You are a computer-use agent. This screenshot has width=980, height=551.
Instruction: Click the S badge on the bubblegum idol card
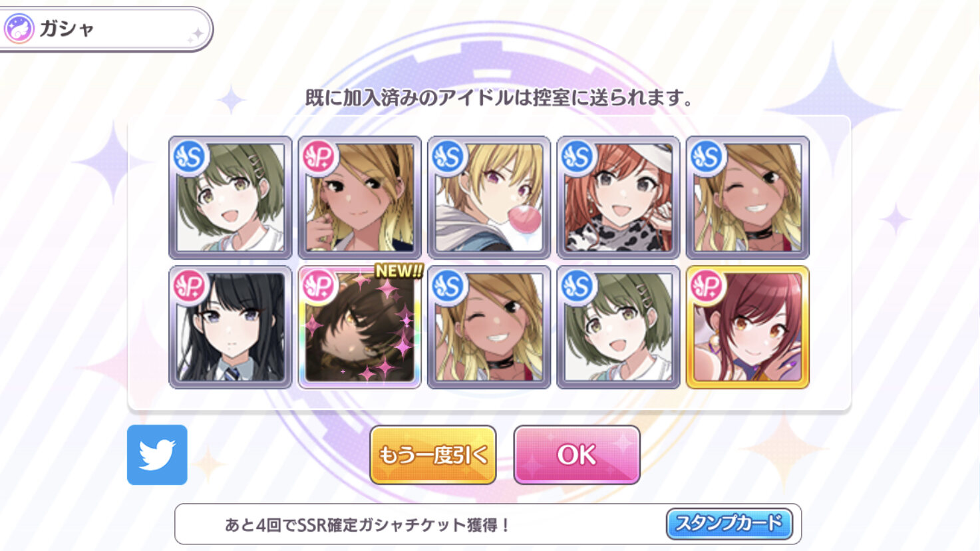click(x=448, y=158)
